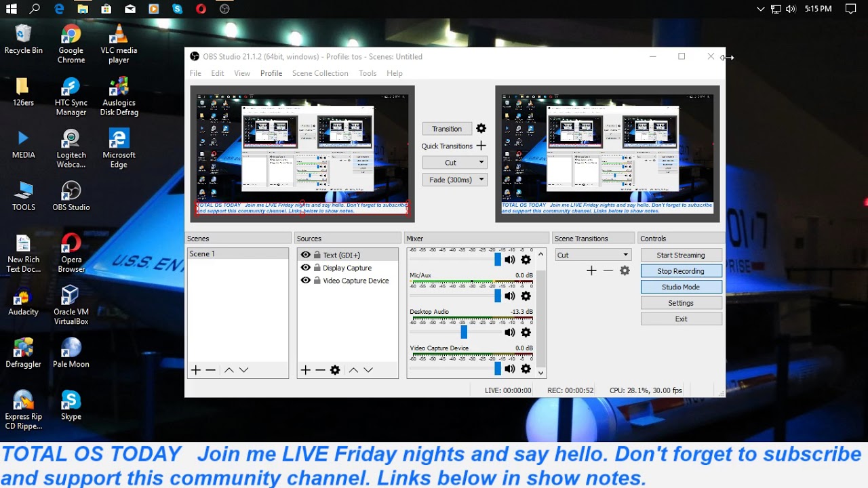
Task: Open transition settings gear next to Transition button
Action: [x=481, y=129]
